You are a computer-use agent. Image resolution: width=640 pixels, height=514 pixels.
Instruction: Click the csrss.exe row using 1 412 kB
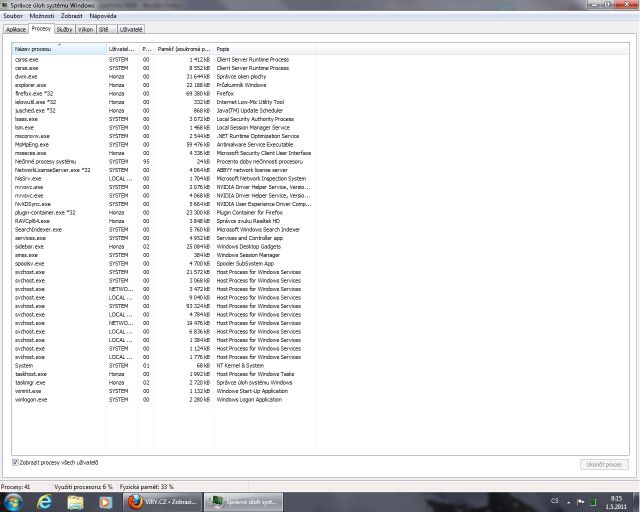tap(163, 60)
